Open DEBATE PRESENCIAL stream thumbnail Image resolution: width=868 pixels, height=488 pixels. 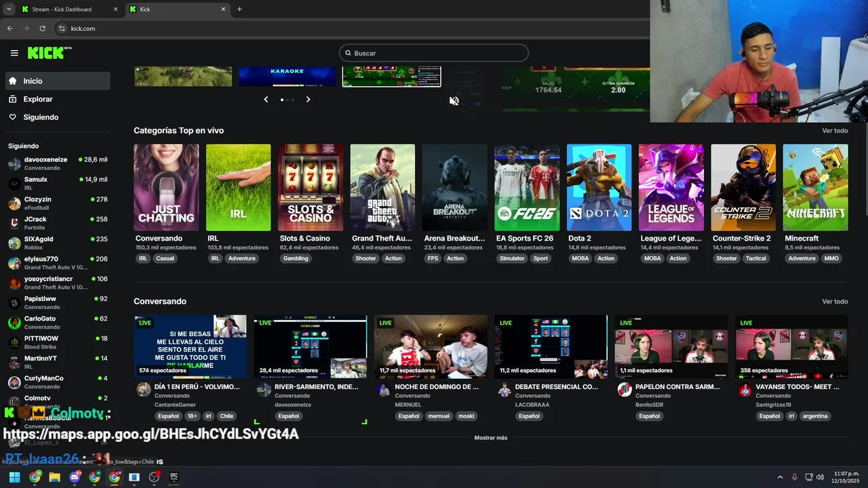[x=551, y=346]
